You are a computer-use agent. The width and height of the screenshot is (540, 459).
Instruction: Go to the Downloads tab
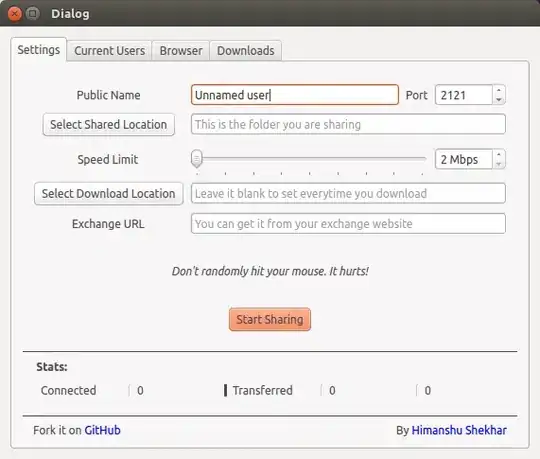click(x=246, y=51)
